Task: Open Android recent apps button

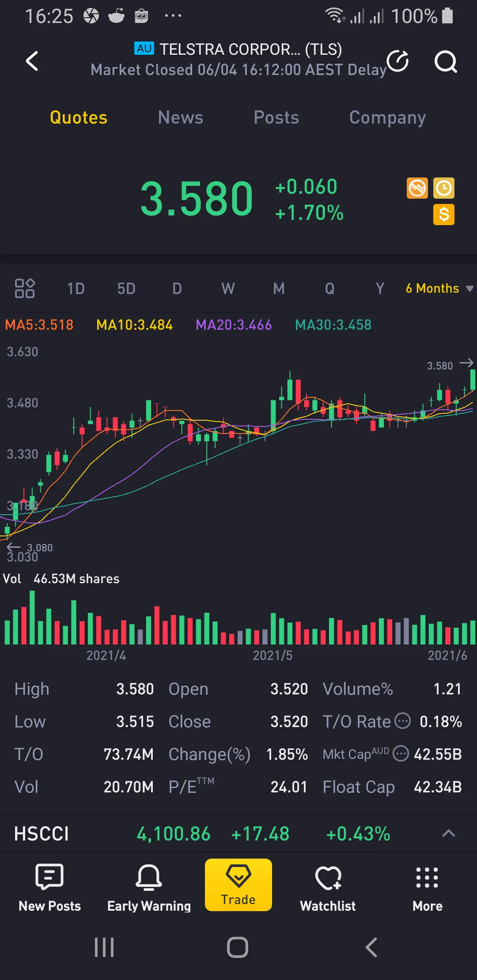Action: coord(104,947)
